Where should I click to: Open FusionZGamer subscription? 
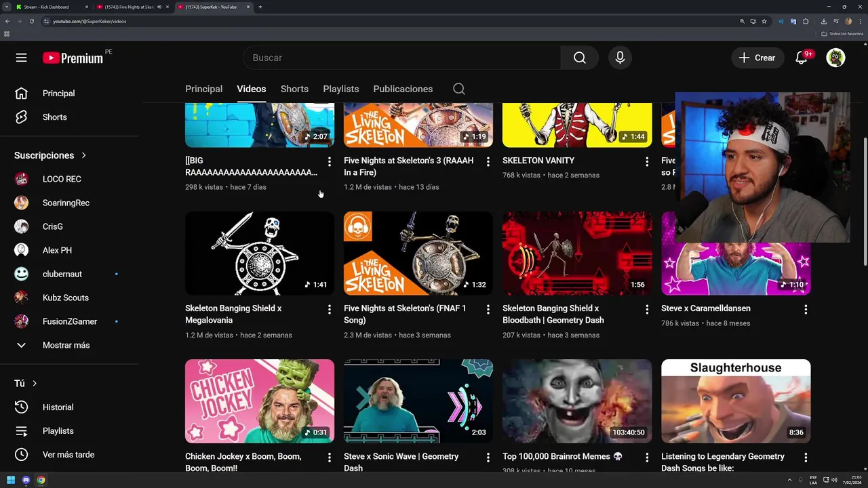70,321
